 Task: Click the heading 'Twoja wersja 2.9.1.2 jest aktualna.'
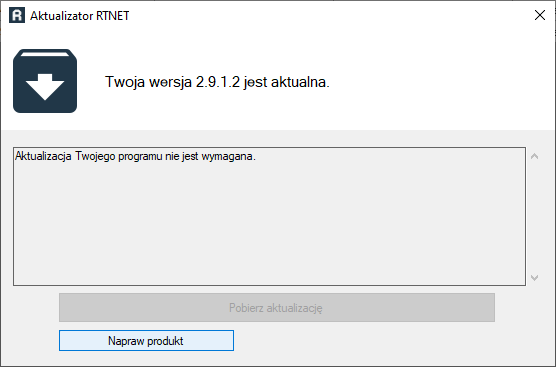tap(217, 82)
